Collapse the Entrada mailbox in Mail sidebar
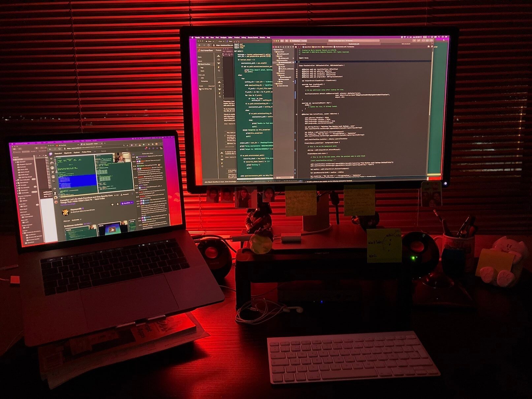Viewport: 532px width, 399px height. 15,160
